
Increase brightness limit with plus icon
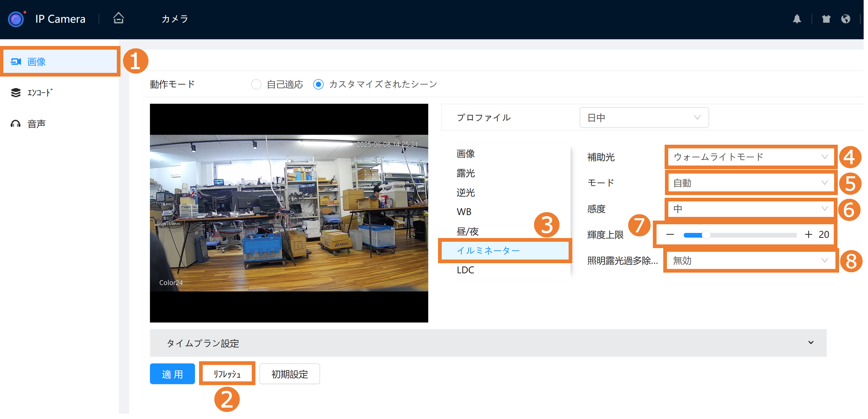(808, 235)
